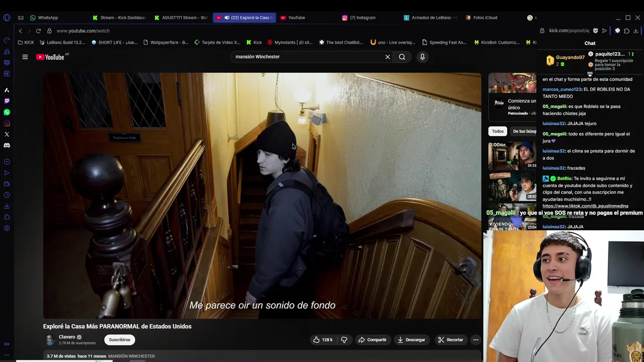
Task: Expand the Kick chat leaderboard handle
Action: point(590,74)
